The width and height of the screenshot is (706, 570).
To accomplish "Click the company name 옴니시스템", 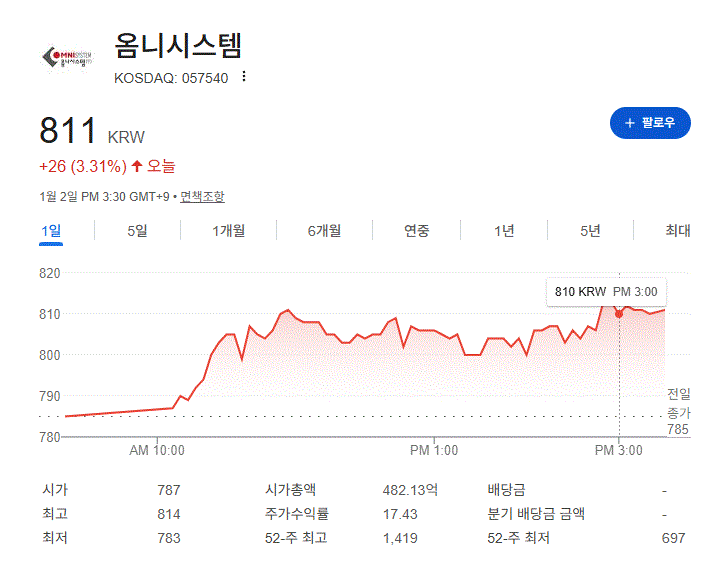I will (178, 45).
